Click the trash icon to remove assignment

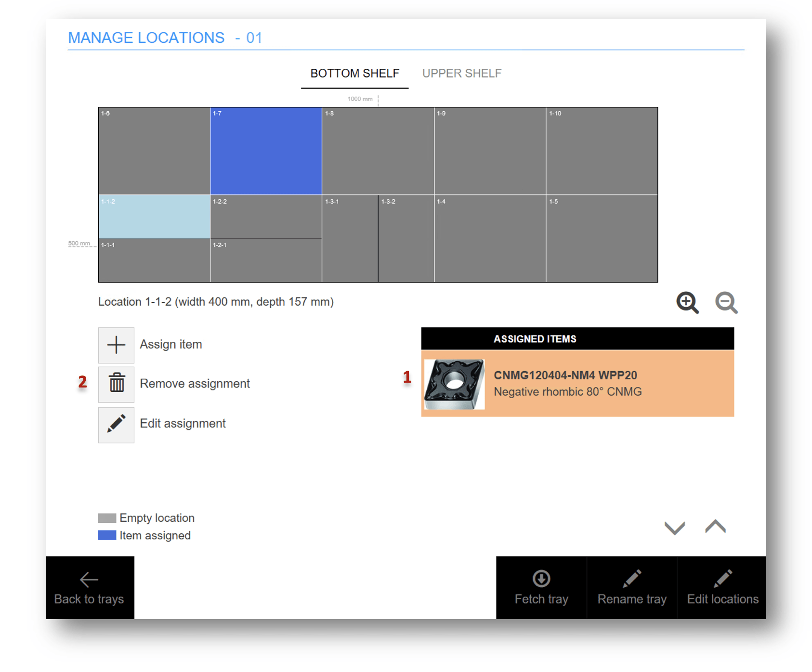click(x=116, y=384)
